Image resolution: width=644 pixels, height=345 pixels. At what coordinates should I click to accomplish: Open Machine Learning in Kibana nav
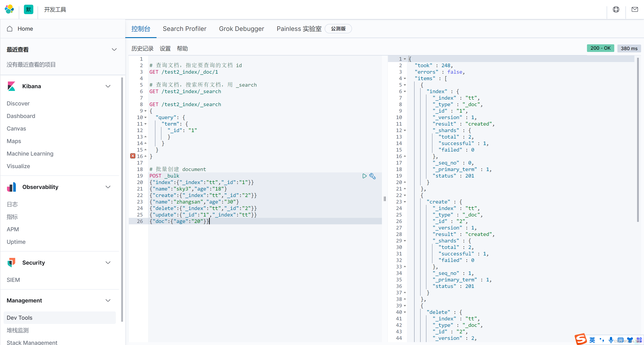coord(30,154)
